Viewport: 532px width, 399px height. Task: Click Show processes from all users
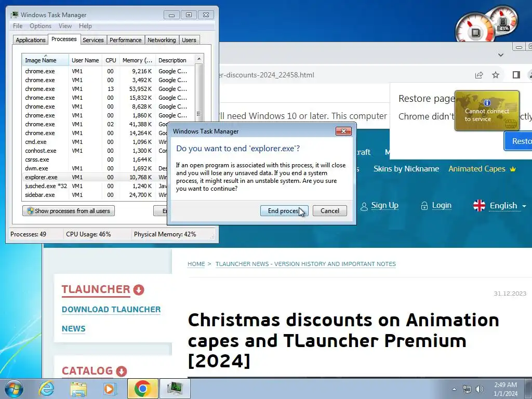click(x=69, y=211)
